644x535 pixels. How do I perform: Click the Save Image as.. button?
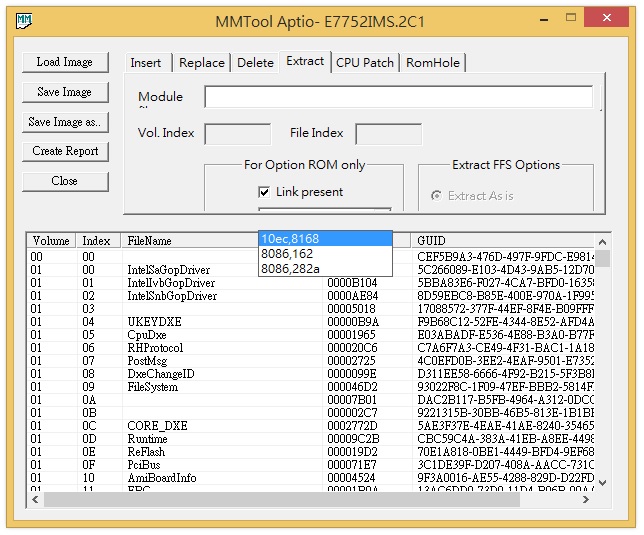tap(65, 122)
